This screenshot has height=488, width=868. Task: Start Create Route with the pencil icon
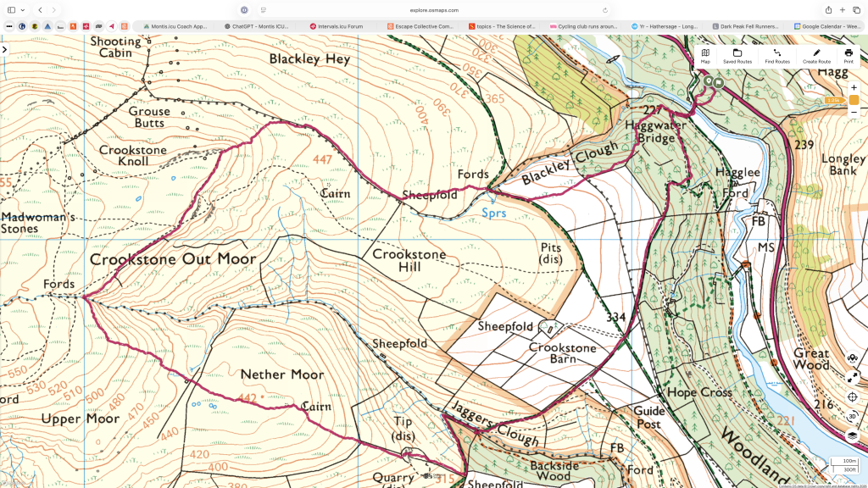point(816,56)
